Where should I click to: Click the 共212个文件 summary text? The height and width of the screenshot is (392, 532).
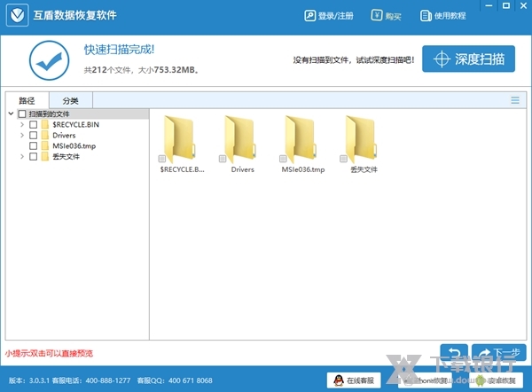142,70
